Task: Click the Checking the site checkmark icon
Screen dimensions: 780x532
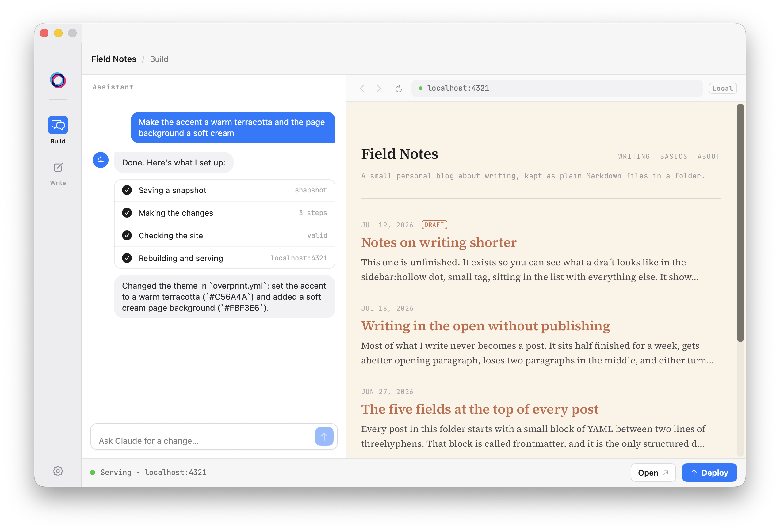Action: pos(127,235)
